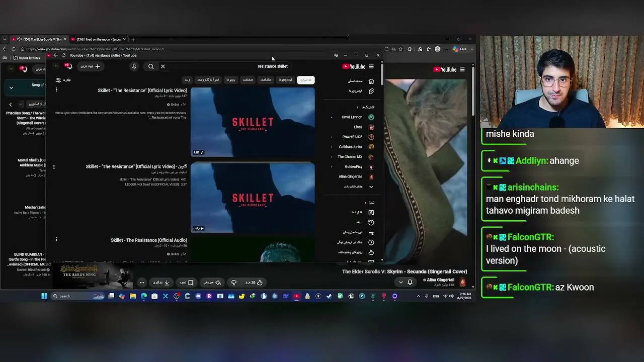The width and height of the screenshot is (644, 362).
Task: Click the back browser address bar URL
Action: tap(95, 49)
